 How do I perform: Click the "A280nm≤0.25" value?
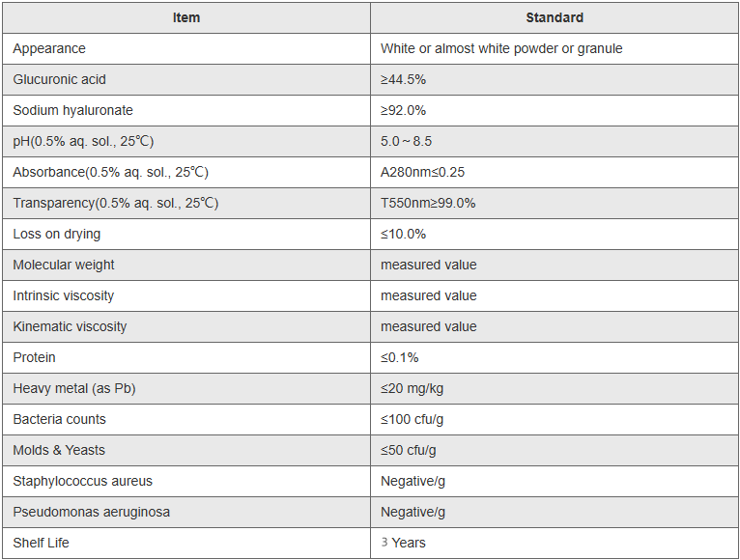tap(423, 172)
